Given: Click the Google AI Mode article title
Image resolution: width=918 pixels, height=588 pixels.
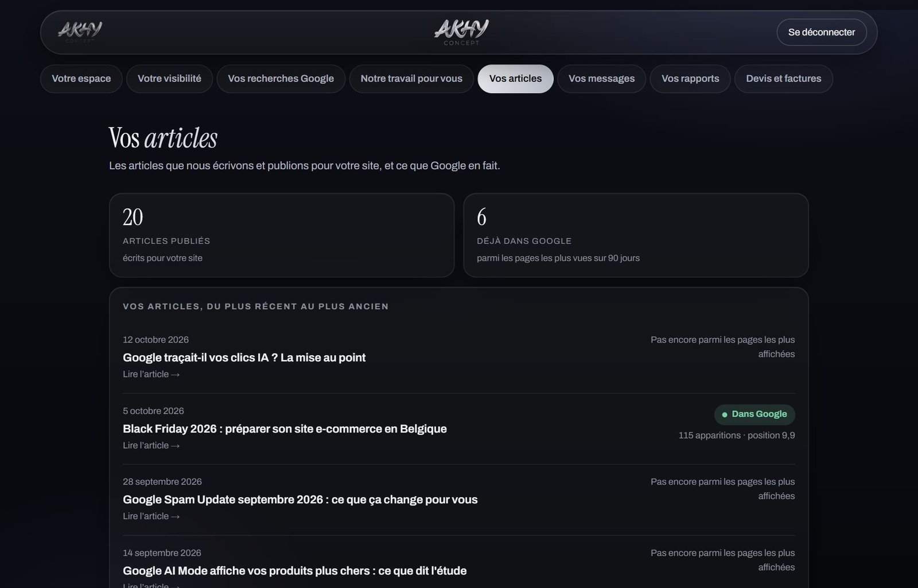Looking at the screenshot, I should point(294,571).
